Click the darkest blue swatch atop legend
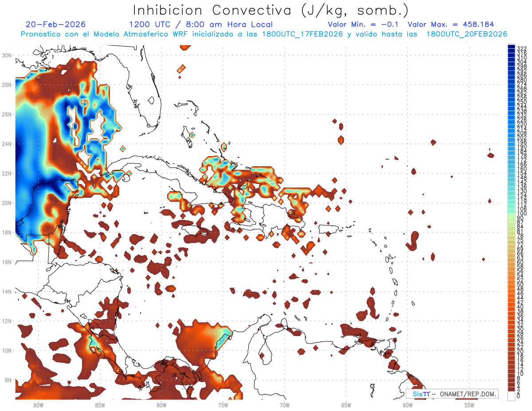 pos(512,47)
